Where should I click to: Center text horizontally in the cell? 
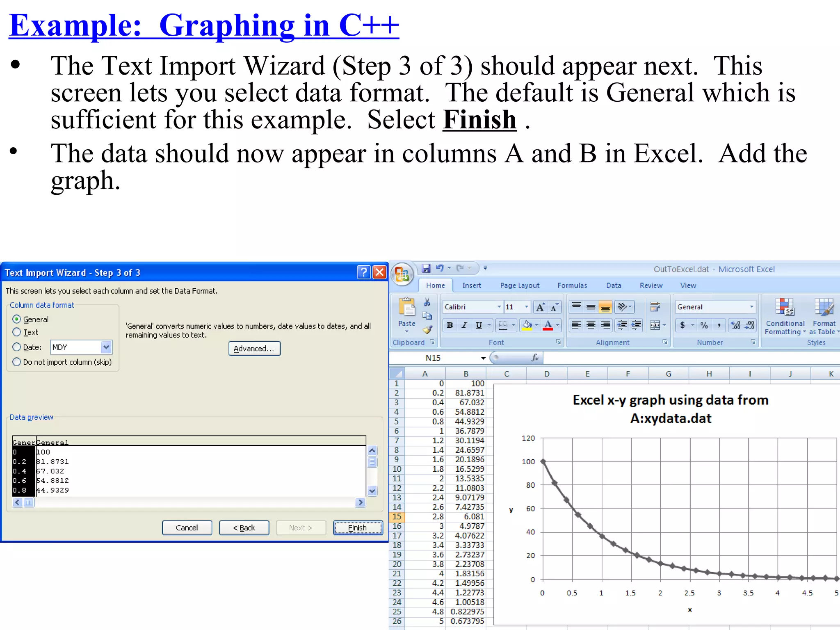pos(591,325)
